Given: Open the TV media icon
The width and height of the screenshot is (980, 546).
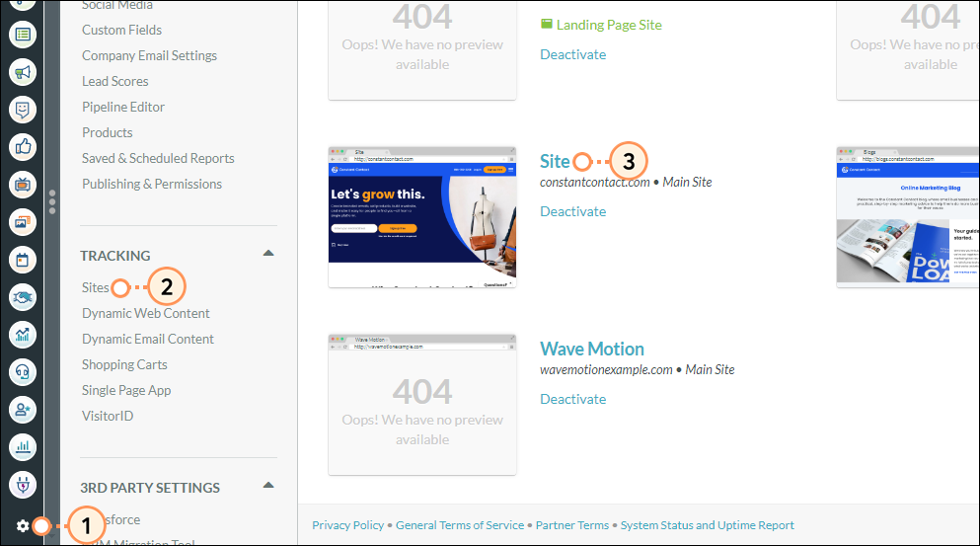Looking at the screenshot, I should click(23, 185).
